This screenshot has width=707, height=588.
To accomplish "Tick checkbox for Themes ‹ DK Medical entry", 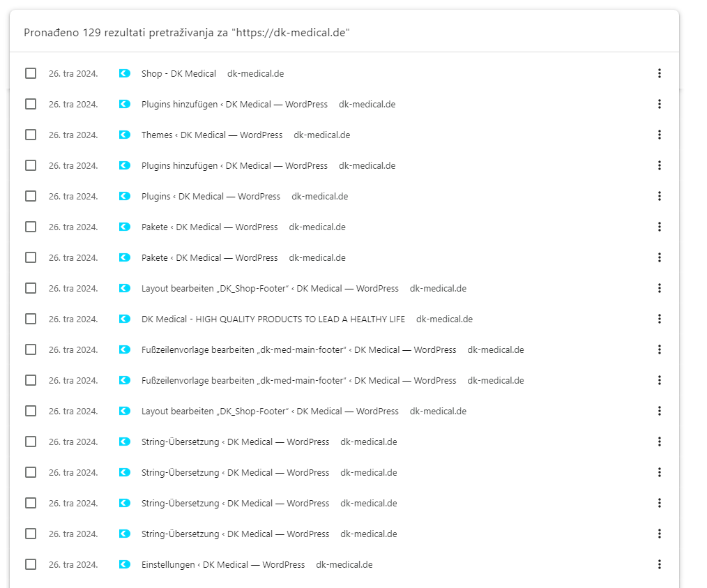I will point(31,135).
